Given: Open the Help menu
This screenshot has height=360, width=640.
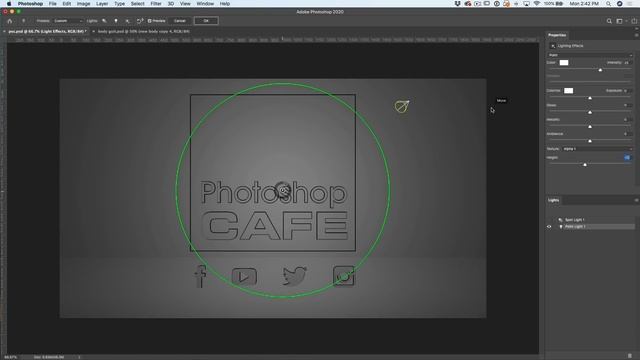Looking at the screenshot, I should pos(225,4).
